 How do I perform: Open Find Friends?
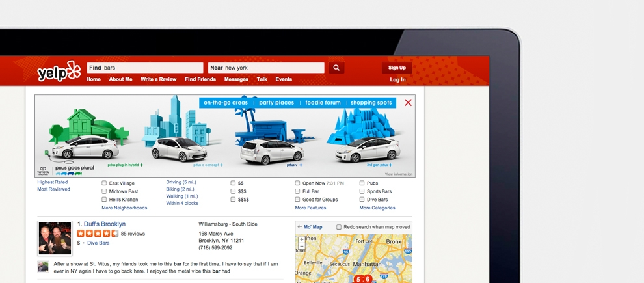[x=200, y=79]
